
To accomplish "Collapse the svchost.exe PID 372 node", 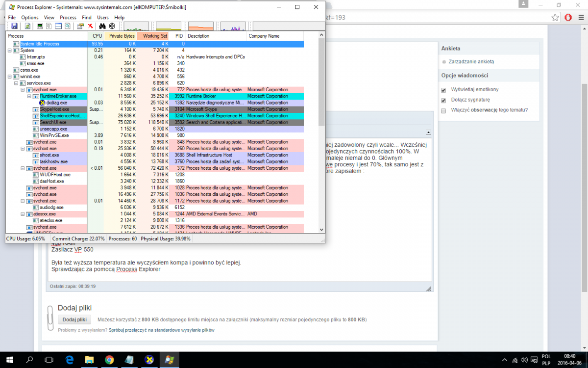I will click(x=23, y=168).
